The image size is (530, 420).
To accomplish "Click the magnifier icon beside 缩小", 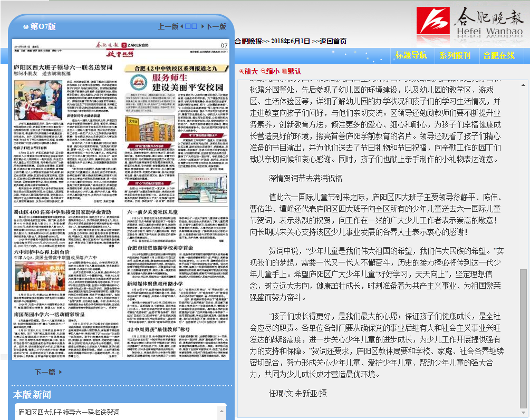I will (x=263, y=71).
